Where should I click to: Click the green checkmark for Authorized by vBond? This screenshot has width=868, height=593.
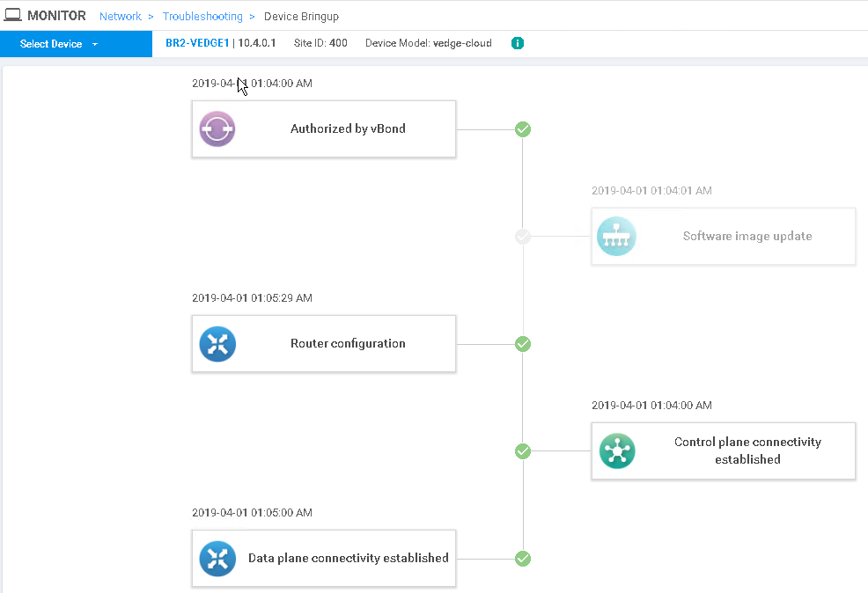coord(523,129)
